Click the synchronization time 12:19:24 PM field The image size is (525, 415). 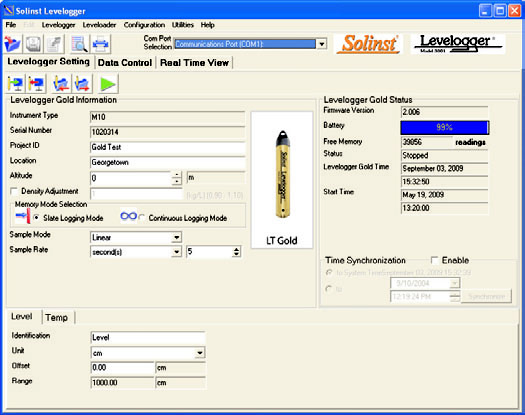pos(421,296)
